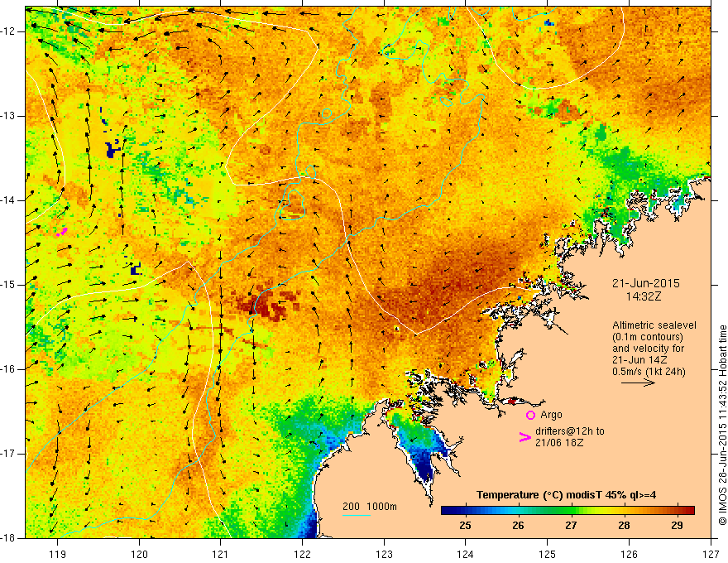The width and height of the screenshot is (728, 563).
Task: Click the temperature color bar at 25
Action: point(465,510)
